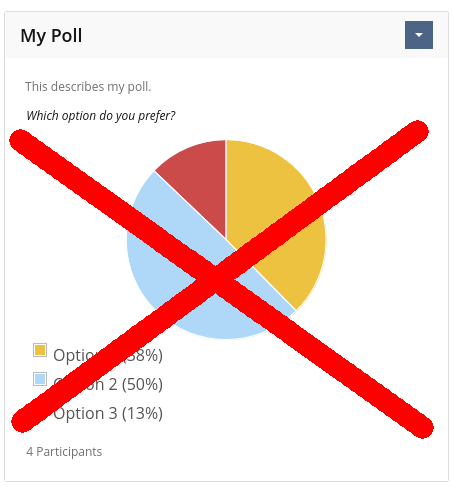
Task: Open the My Poll dropdown menu button
Action: pyautogui.click(x=419, y=35)
